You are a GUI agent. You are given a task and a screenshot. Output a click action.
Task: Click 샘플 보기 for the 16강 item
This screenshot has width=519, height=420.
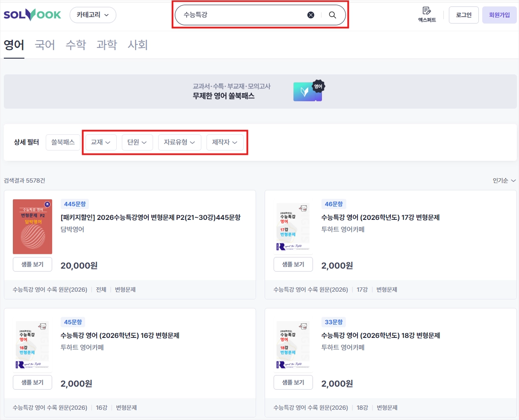click(32, 382)
